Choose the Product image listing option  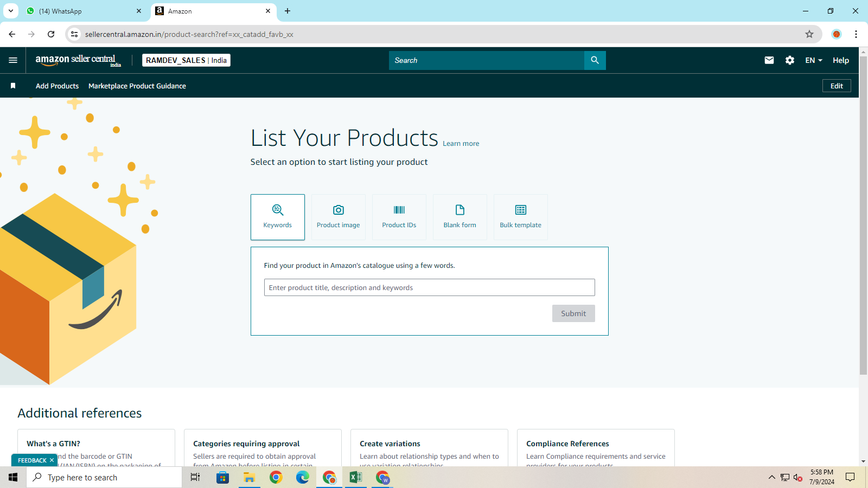(338, 217)
